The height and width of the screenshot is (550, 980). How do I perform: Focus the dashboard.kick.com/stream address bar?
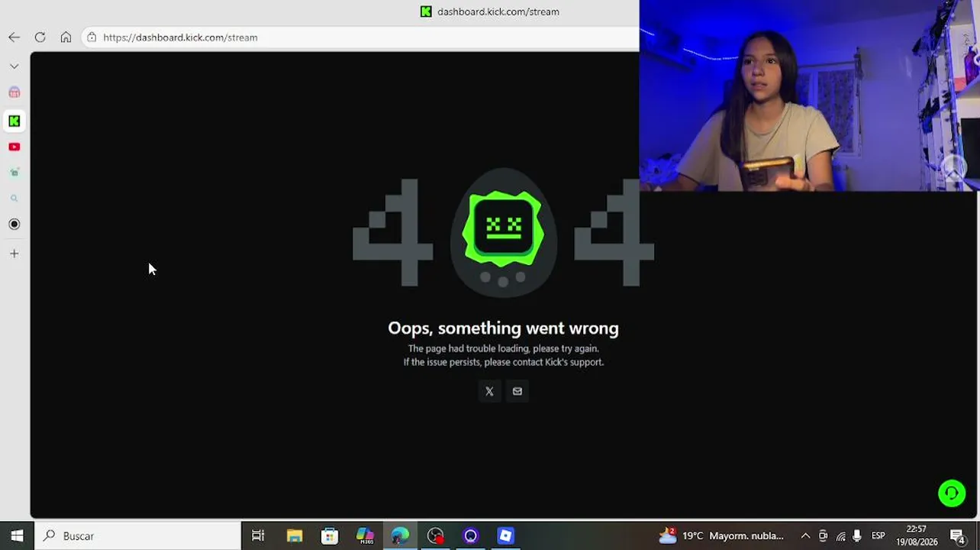click(359, 37)
